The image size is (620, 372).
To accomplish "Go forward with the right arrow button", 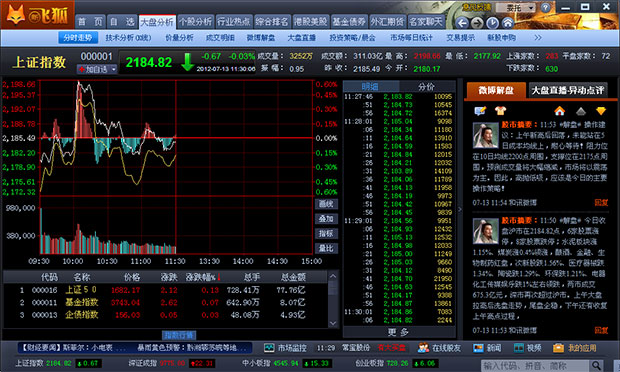I will pos(477,23).
